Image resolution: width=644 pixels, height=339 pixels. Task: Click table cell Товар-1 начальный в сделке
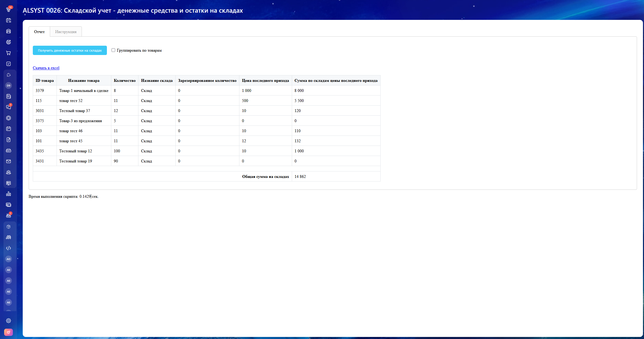(84, 91)
